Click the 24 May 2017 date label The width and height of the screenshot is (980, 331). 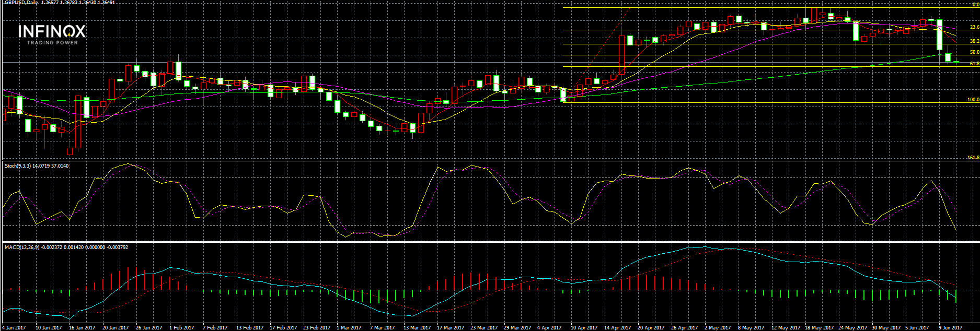(852, 328)
